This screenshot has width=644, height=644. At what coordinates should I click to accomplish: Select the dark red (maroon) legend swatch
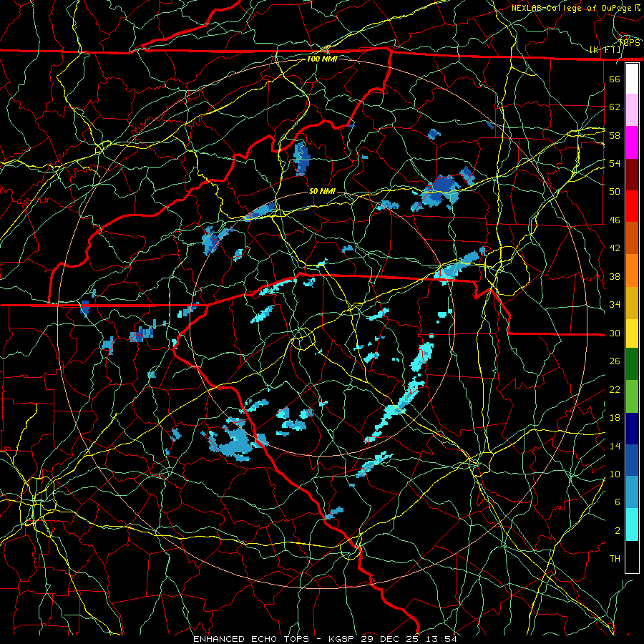point(632,175)
